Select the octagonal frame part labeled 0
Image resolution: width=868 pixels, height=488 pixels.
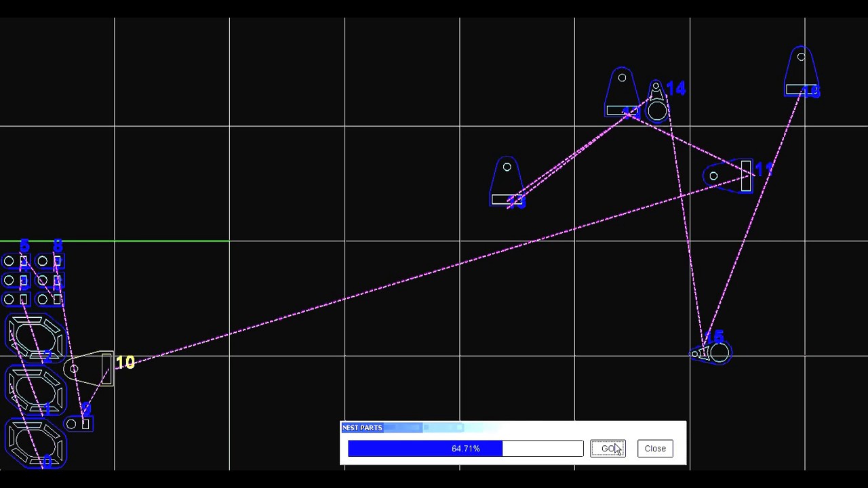[x=36, y=443]
